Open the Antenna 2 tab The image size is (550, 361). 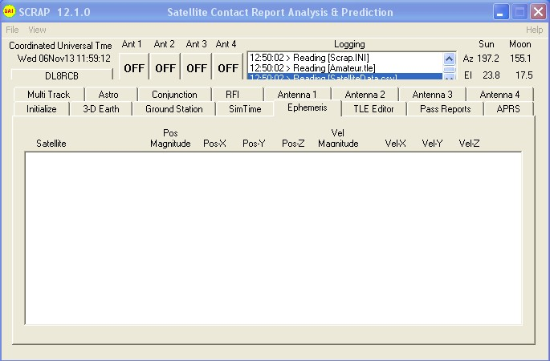(365, 94)
